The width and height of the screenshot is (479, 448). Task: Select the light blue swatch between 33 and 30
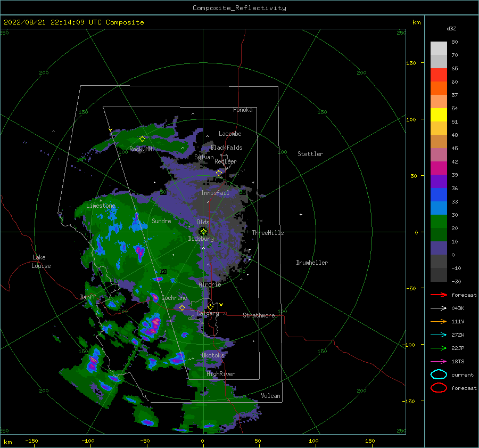[x=439, y=208]
